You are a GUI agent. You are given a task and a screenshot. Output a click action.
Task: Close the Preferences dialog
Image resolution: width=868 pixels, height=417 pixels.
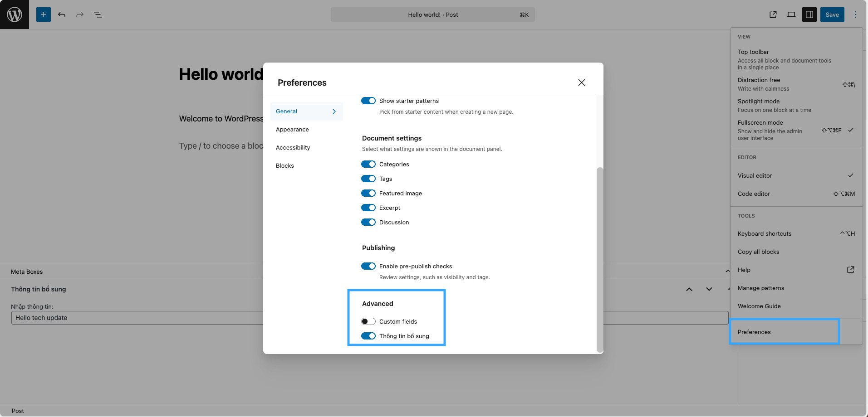pyautogui.click(x=582, y=82)
